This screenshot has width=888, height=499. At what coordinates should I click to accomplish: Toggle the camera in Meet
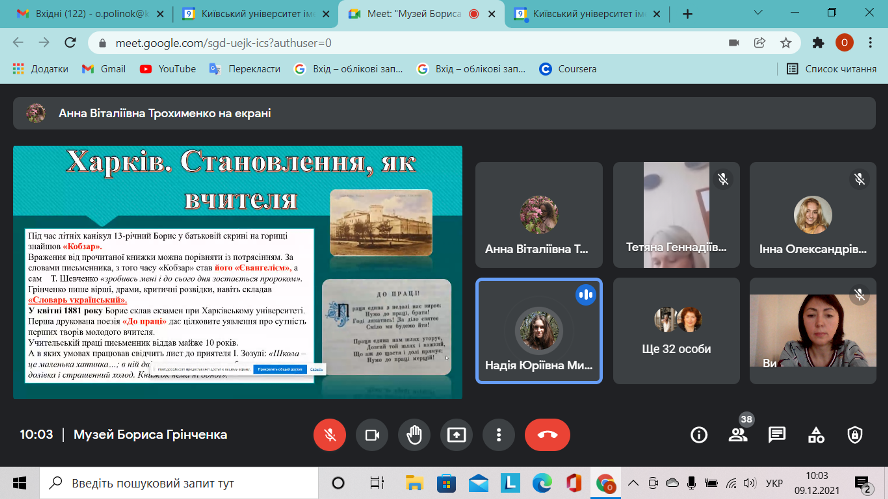point(372,435)
